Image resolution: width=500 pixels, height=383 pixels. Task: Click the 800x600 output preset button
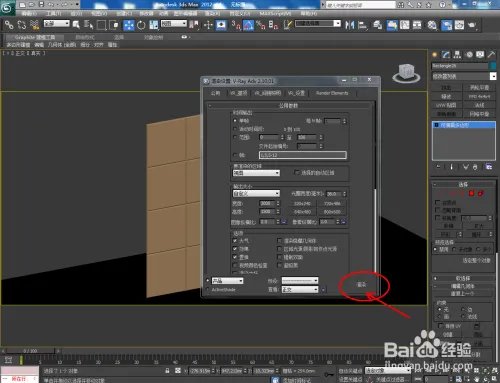pyautogui.click(x=332, y=212)
